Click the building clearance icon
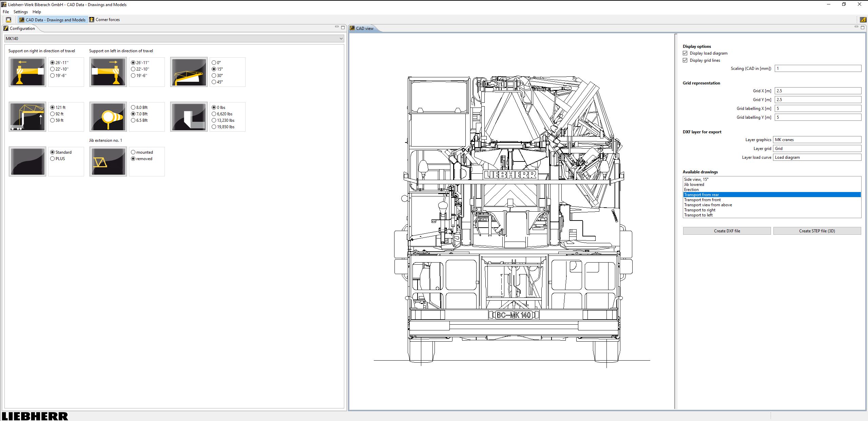Screen dimensions: 868x421 189,116
